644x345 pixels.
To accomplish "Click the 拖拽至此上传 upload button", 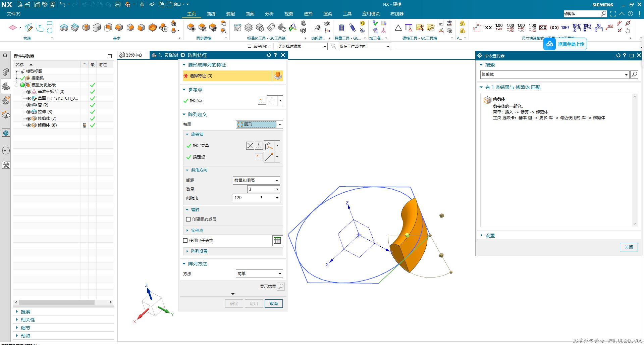I will click(x=565, y=44).
